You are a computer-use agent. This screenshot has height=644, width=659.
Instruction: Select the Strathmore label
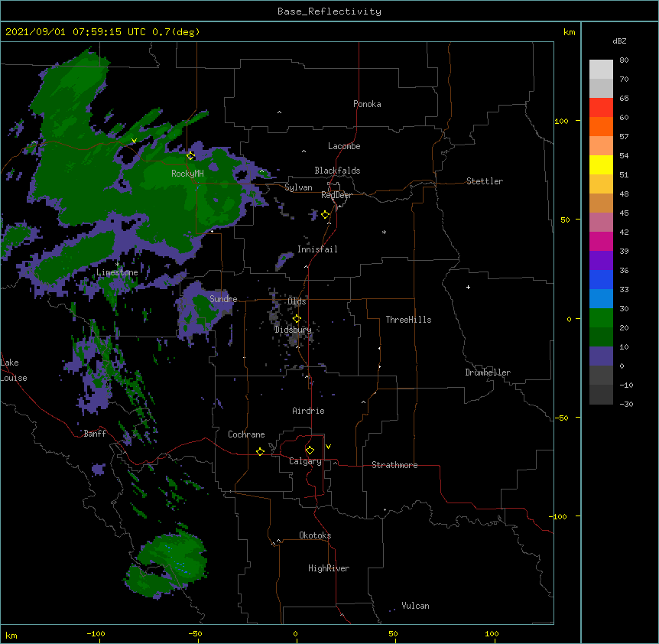[x=394, y=465]
